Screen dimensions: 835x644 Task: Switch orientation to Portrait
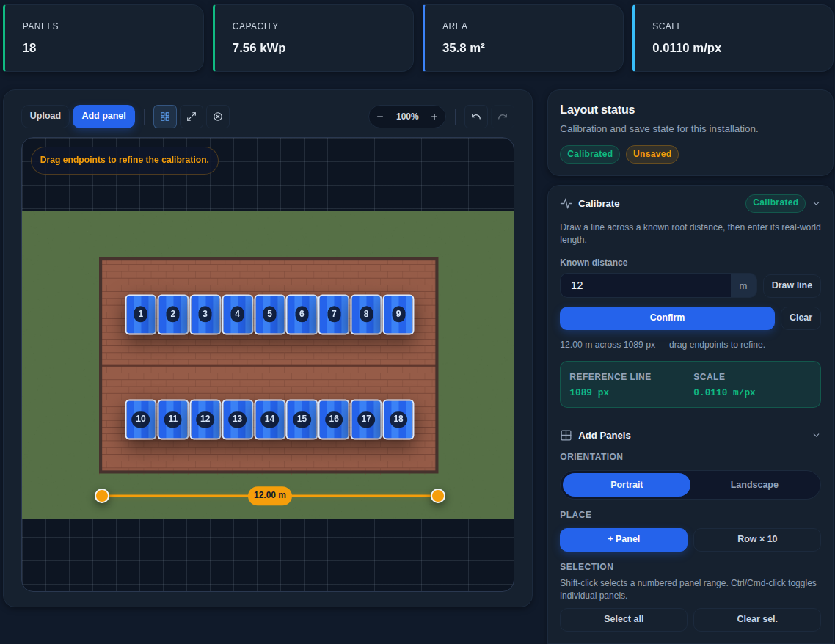pos(627,484)
